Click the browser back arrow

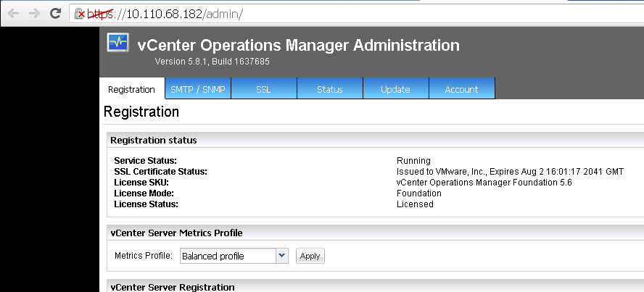coord(13,14)
